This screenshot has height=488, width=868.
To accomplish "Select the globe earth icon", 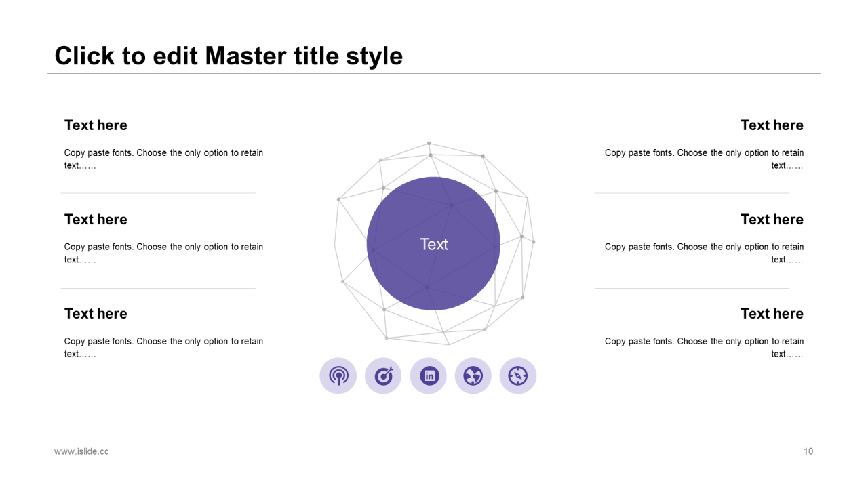I will pyautogui.click(x=473, y=375).
